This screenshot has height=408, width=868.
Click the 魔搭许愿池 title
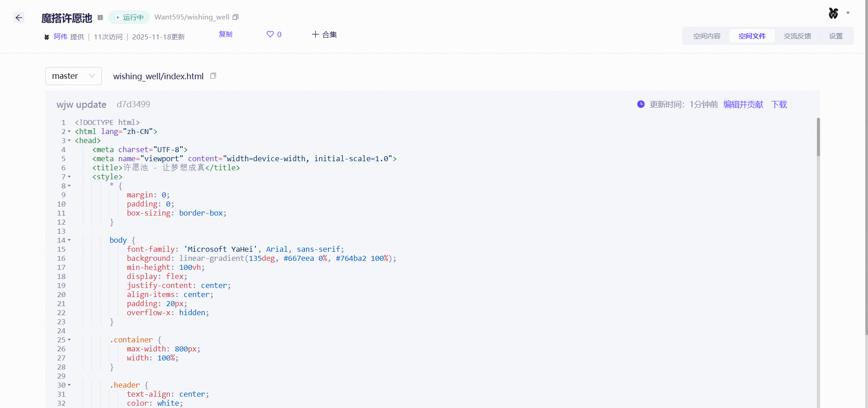66,18
